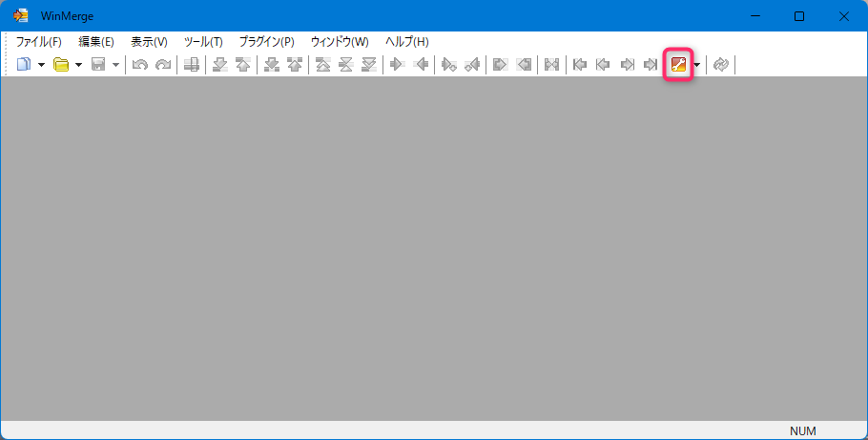Expand the dropdown arrow beside Options wrench
Screen dimensions: 868x440
[x=697, y=65]
